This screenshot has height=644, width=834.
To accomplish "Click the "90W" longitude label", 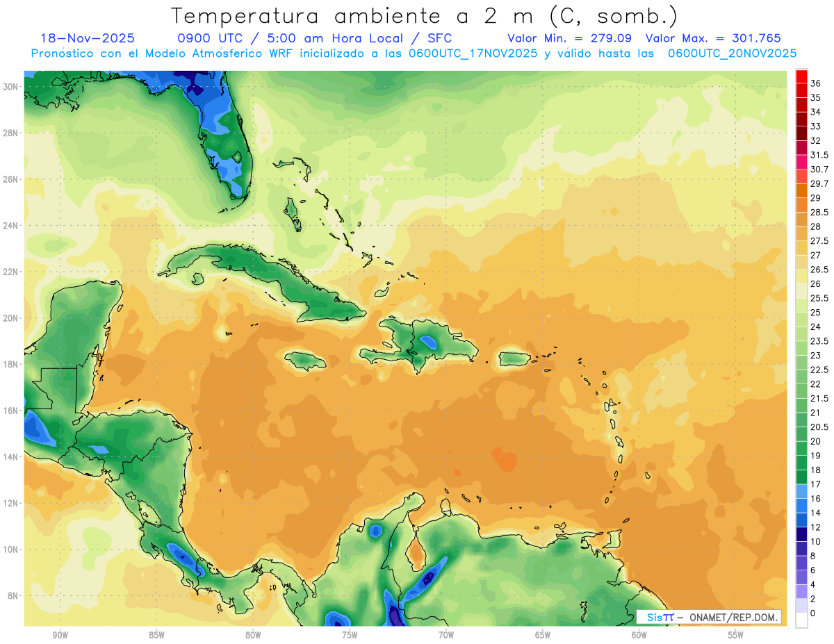I will coord(60,635).
